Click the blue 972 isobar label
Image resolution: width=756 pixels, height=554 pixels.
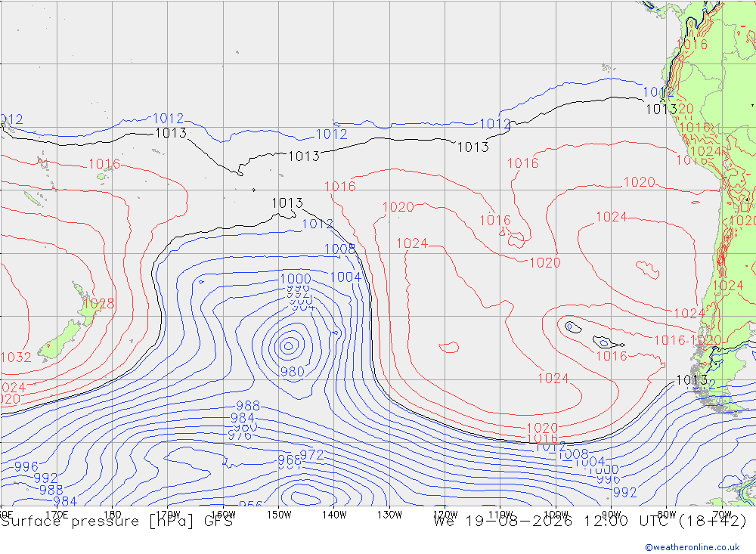[312, 455]
